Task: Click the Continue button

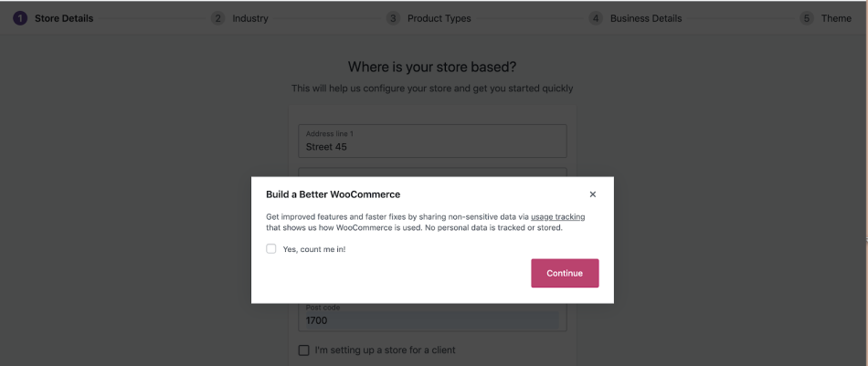Action: tap(565, 273)
